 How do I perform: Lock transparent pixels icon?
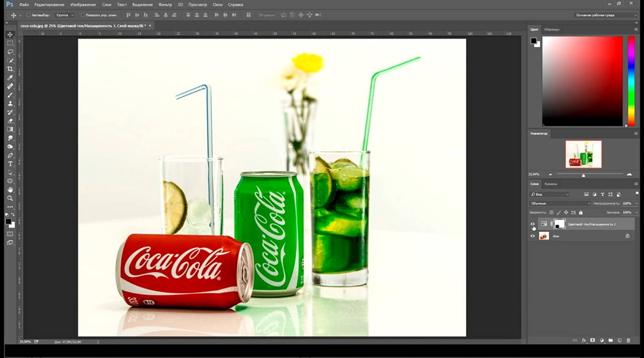pyautogui.click(x=551, y=212)
